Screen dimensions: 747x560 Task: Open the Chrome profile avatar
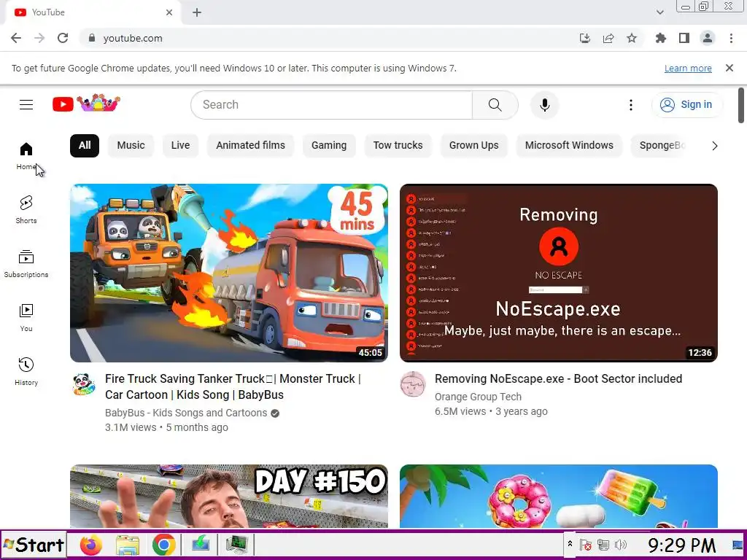coord(708,38)
